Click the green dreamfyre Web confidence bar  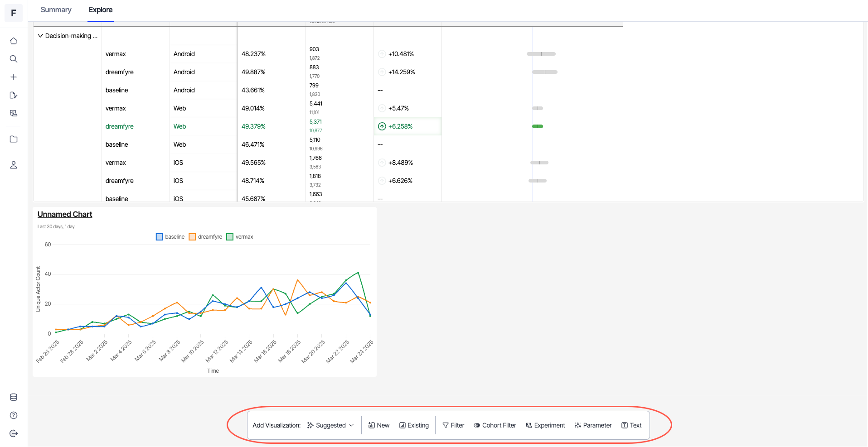[x=538, y=126]
